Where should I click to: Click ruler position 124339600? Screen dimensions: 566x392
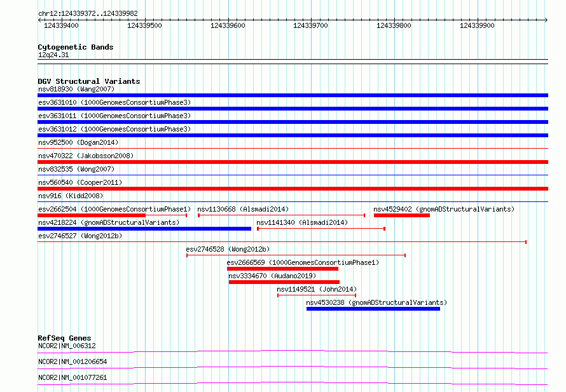pyautogui.click(x=228, y=25)
